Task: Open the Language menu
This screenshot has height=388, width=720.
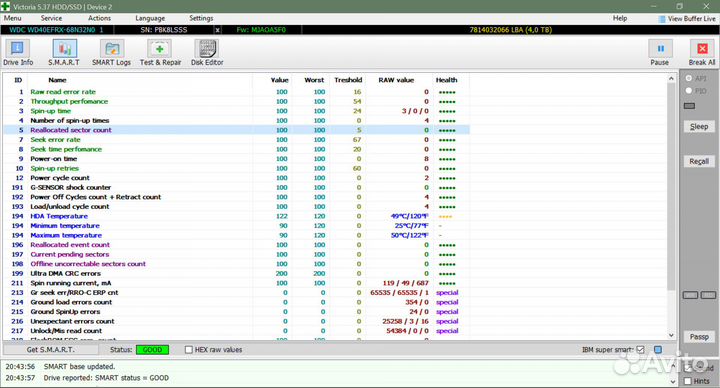Action: point(150,18)
